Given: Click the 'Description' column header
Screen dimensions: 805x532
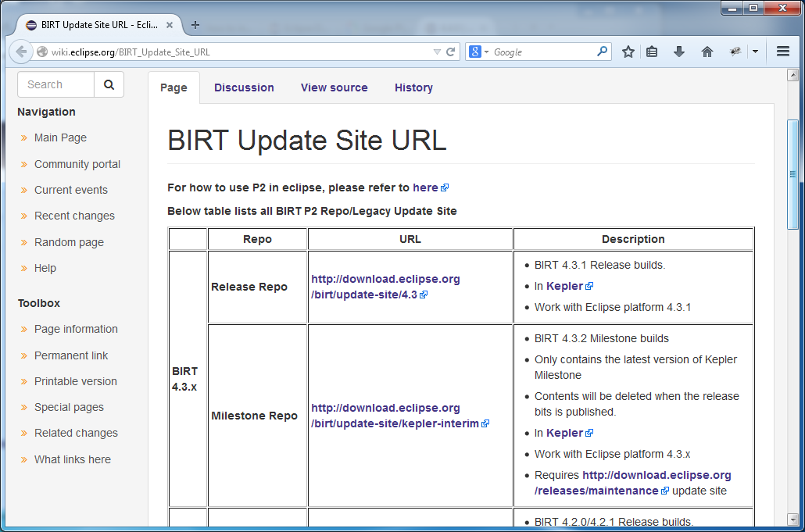Looking at the screenshot, I should tap(633, 239).
